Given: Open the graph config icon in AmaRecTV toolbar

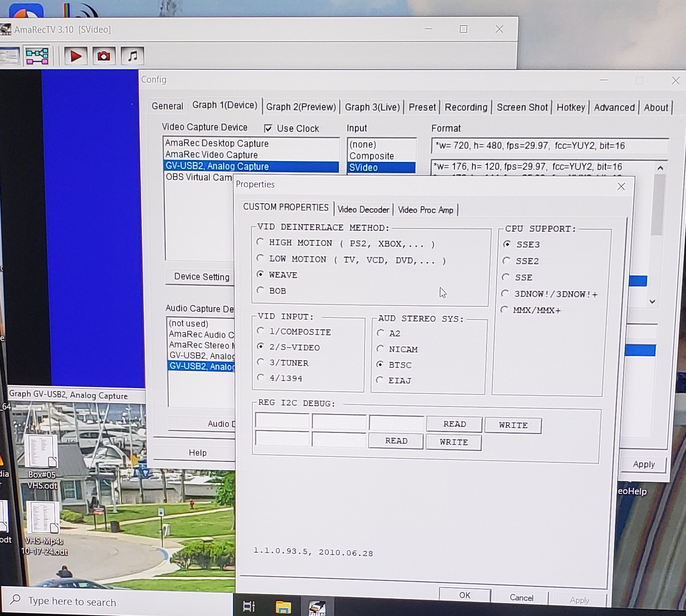Looking at the screenshot, I should coord(37,56).
